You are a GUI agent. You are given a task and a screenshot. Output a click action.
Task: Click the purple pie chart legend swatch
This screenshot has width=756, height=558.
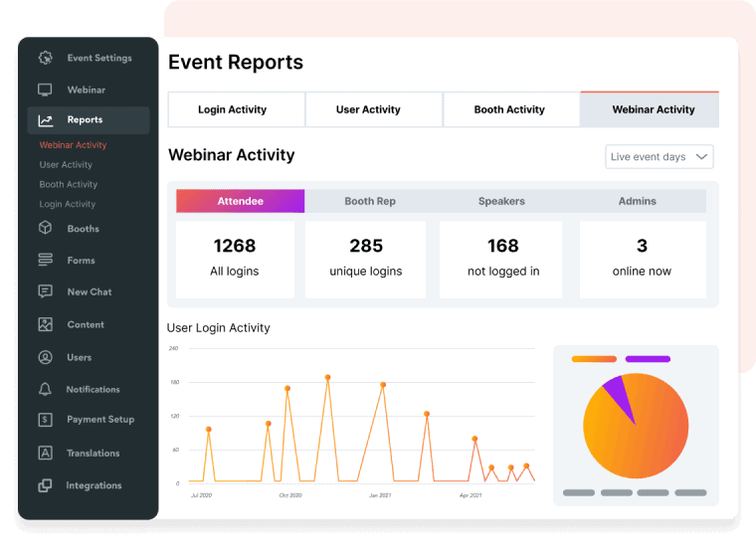click(648, 359)
